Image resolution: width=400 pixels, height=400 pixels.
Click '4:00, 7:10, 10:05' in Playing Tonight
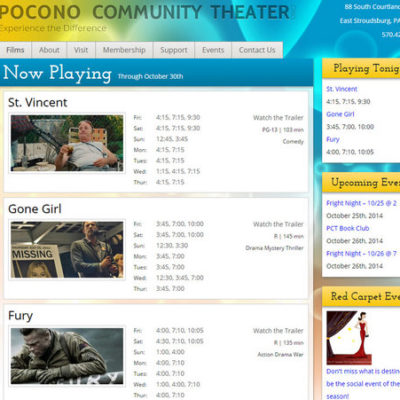pyautogui.click(x=350, y=152)
